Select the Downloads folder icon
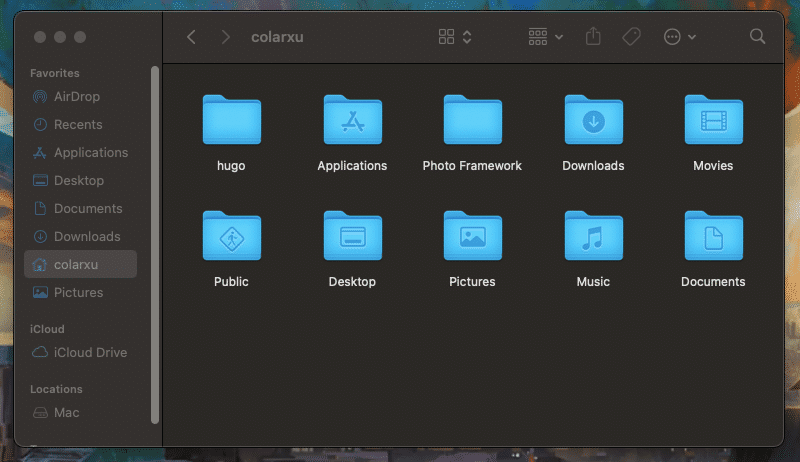800x462 pixels. [593, 120]
